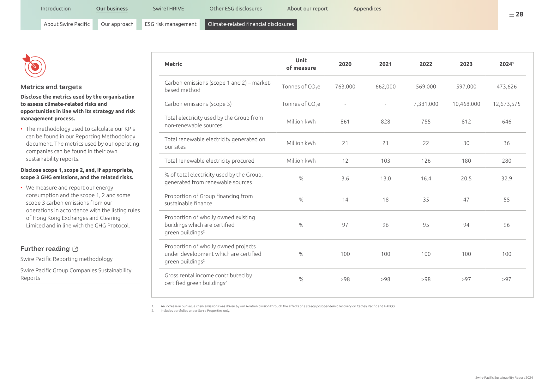This screenshot has width=554, height=392.
Task: Navigate to About our report
Action: click(x=307, y=9)
